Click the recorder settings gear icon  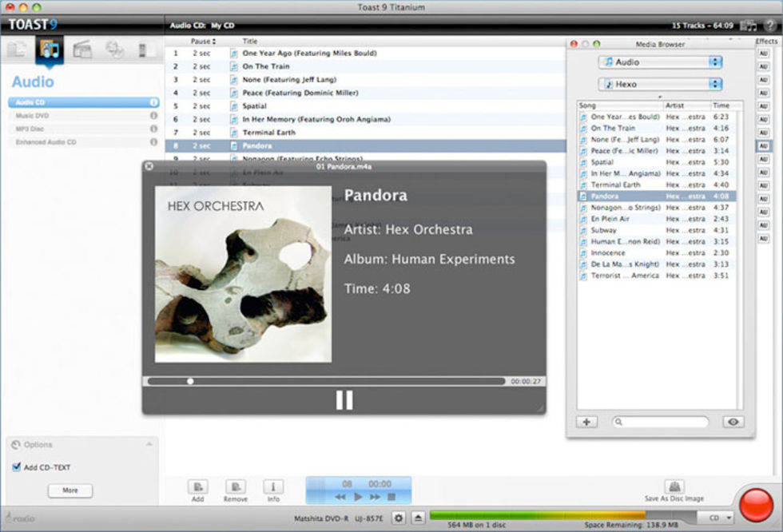(x=399, y=518)
